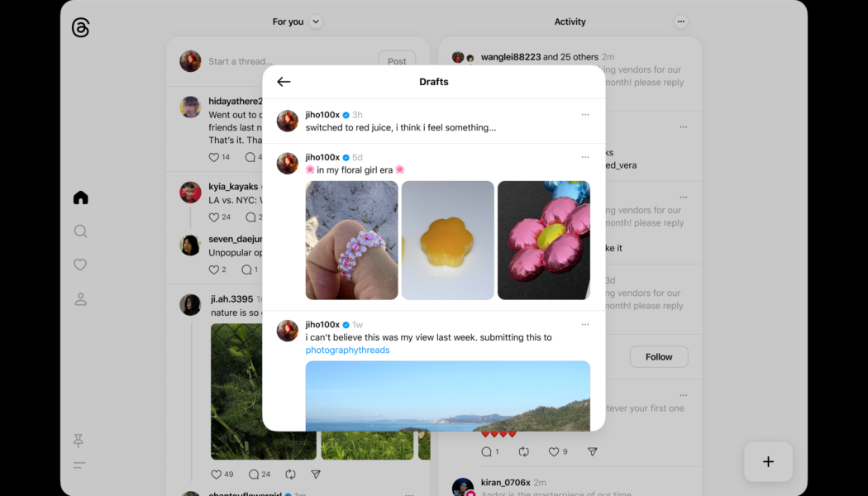
Task: Like the post with 9 likes
Action: point(554,452)
